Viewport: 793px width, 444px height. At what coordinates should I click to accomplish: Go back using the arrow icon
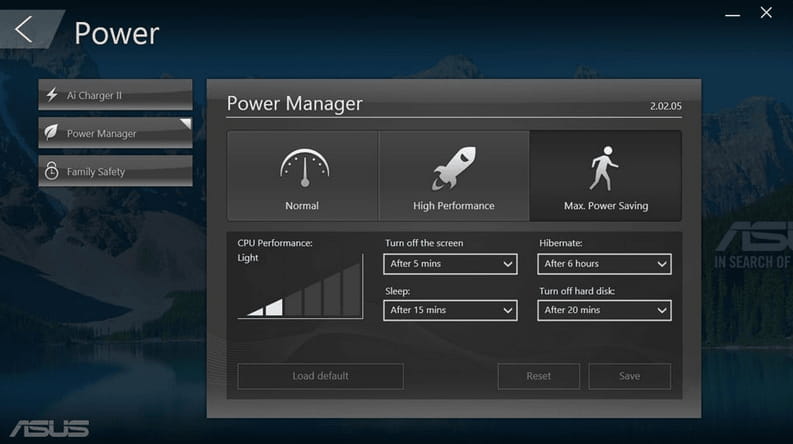point(23,29)
